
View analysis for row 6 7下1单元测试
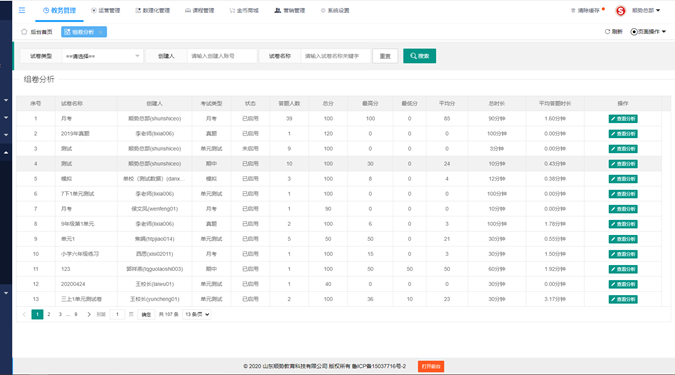[x=623, y=194]
